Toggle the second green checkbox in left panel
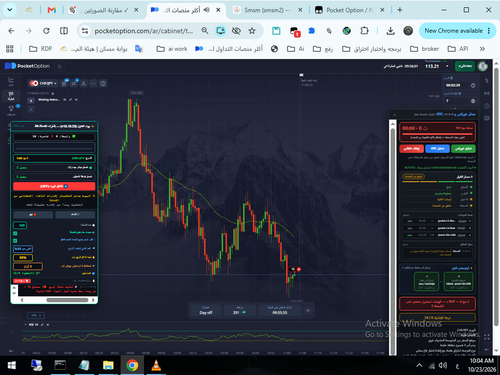This screenshot has height=375, width=500. [15, 241]
